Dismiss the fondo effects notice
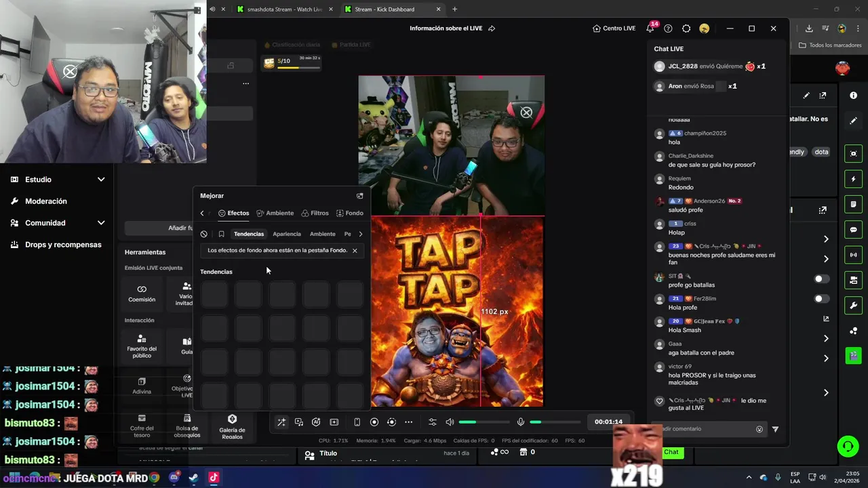This screenshot has width=868, height=488. pos(355,251)
